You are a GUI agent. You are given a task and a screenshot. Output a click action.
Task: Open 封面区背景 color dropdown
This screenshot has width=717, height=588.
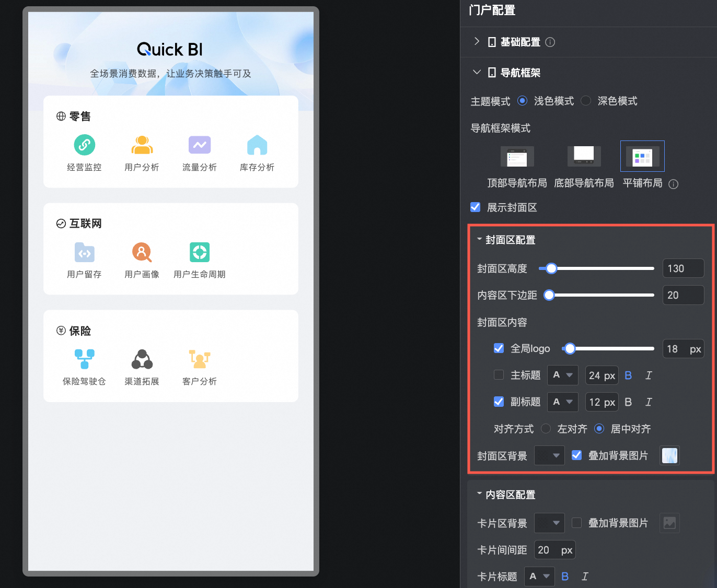click(x=549, y=456)
